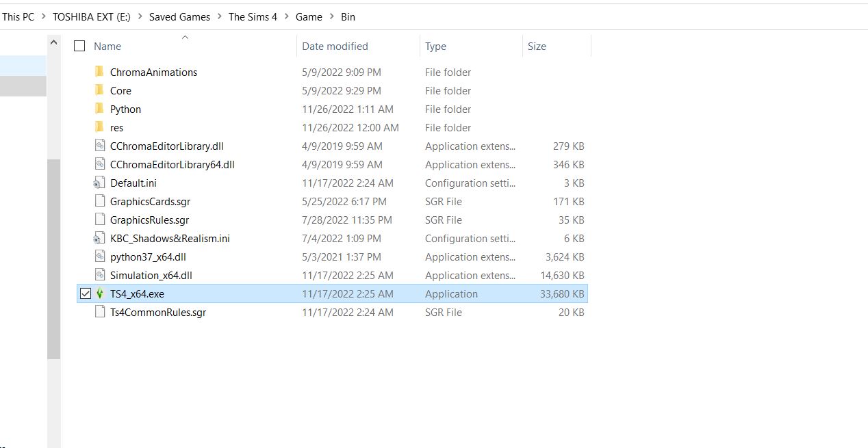
Task: Click the Python folder icon
Action: pos(99,109)
